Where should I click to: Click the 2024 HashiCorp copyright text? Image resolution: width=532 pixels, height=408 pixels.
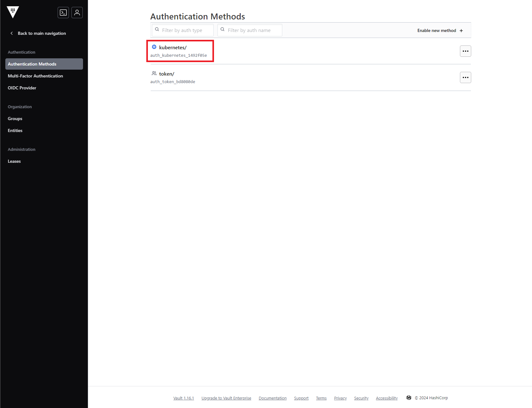431,398
